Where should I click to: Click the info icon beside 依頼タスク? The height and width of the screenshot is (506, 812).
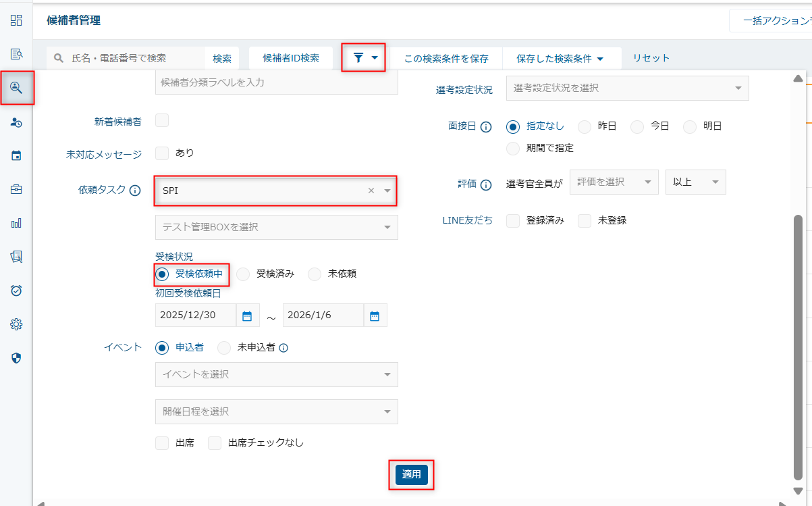pyautogui.click(x=135, y=191)
